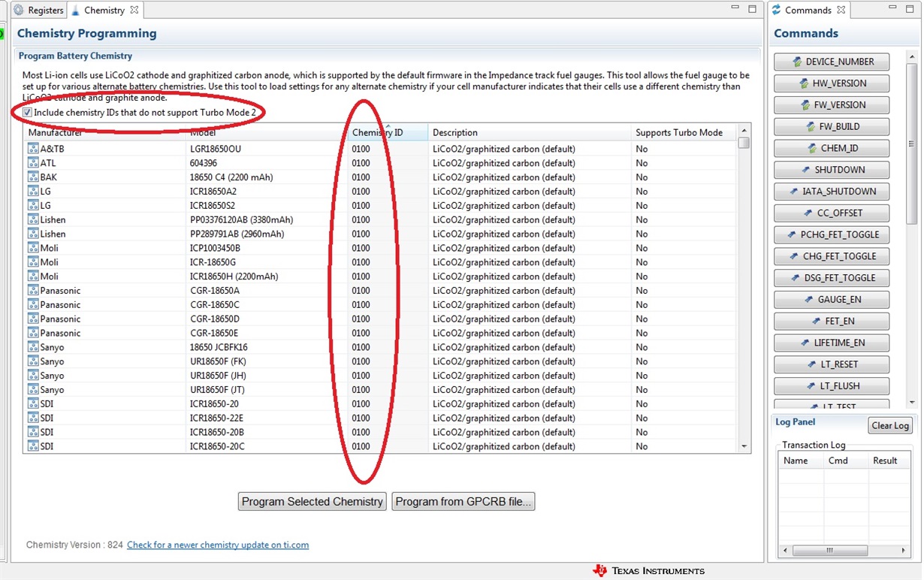Sort by Supports Turbo Mode column header

point(684,132)
